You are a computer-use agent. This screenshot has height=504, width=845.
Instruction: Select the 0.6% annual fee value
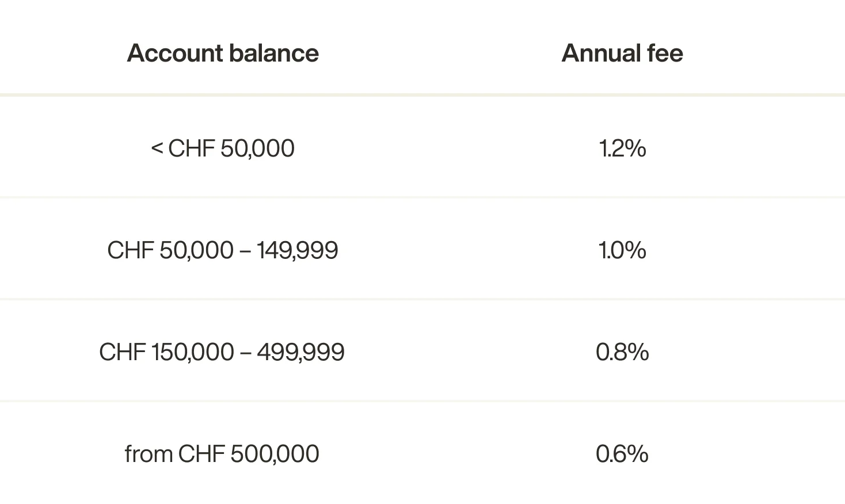622,454
